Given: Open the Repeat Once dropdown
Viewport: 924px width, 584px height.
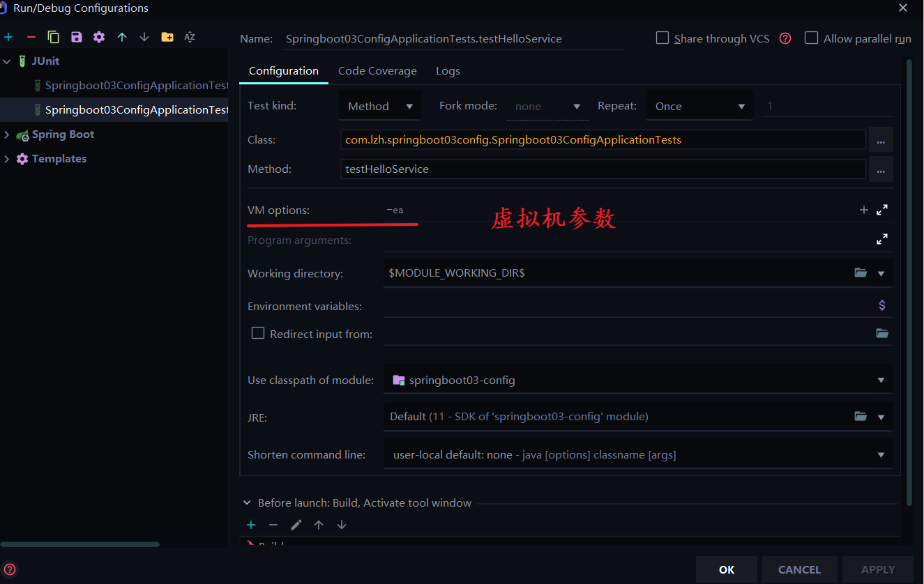Looking at the screenshot, I should pyautogui.click(x=700, y=106).
